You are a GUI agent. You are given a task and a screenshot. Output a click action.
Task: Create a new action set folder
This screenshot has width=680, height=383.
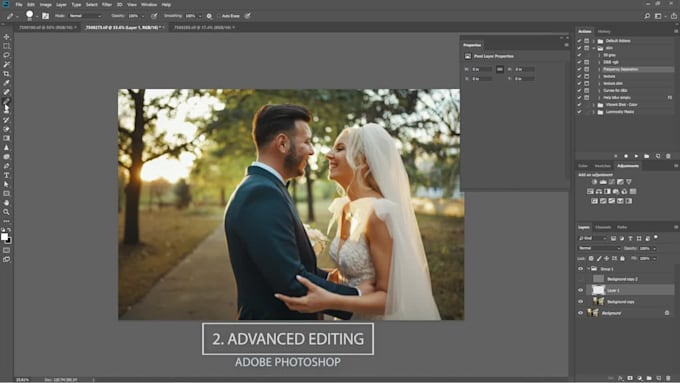(647, 156)
